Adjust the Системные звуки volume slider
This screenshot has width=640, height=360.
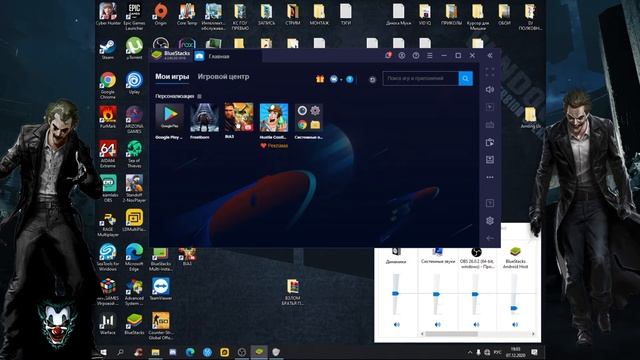(436, 294)
